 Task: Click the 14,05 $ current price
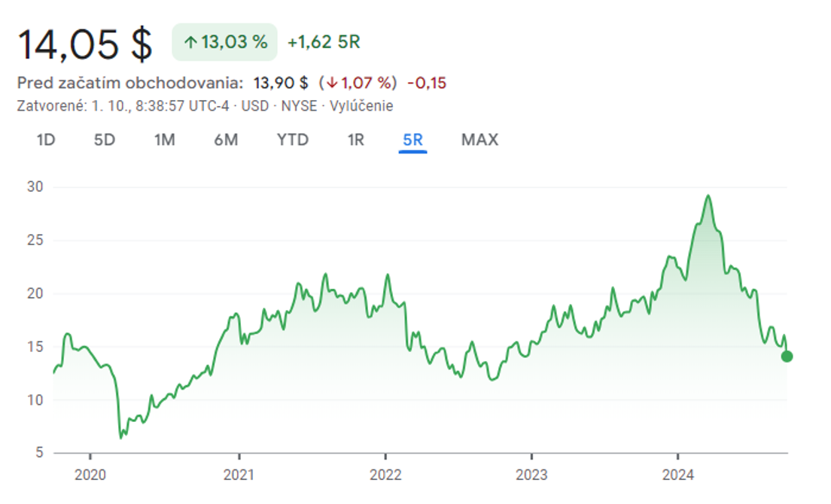tap(84, 44)
